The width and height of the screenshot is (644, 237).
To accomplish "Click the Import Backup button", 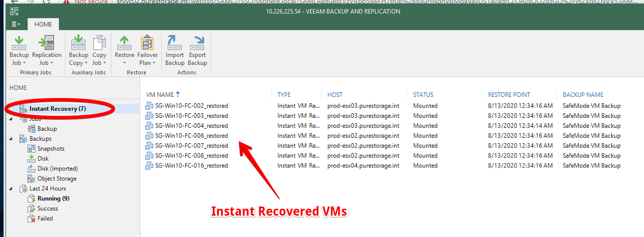I will [x=175, y=51].
